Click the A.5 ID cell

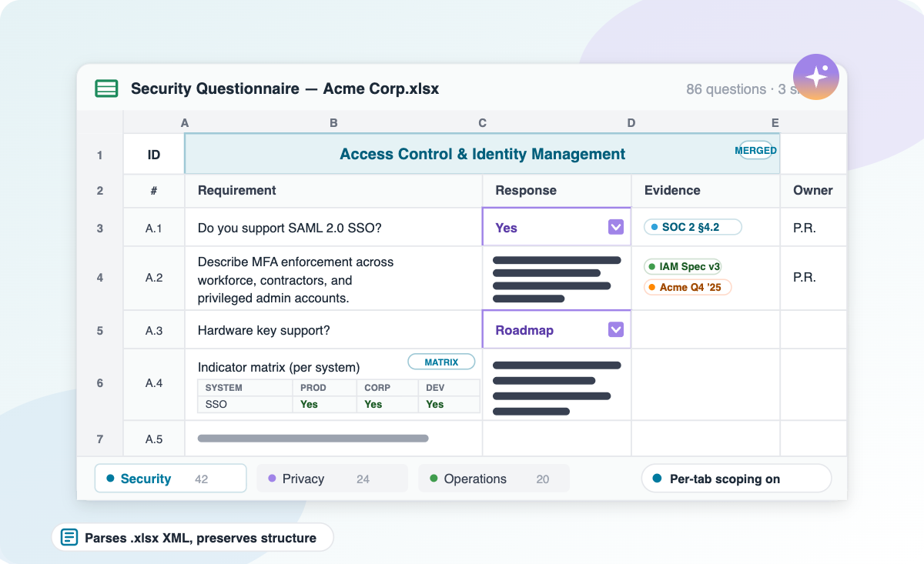154,439
